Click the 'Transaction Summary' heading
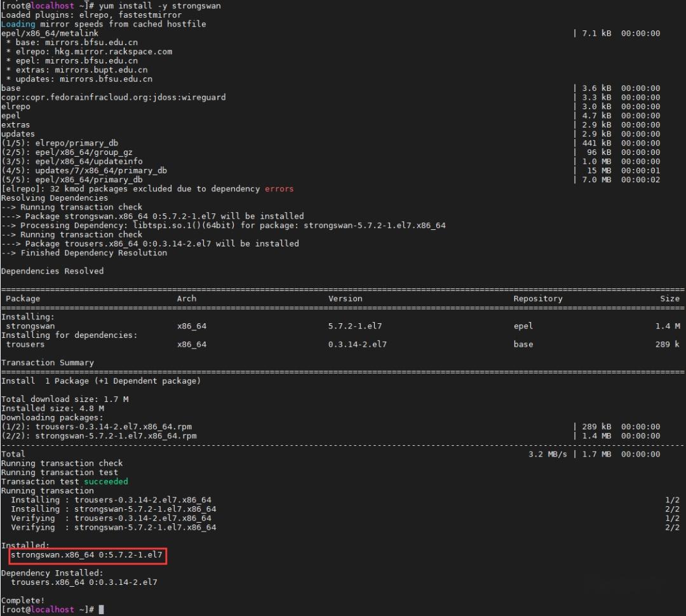686x616 pixels. pyautogui.click(x=47, y=363)
